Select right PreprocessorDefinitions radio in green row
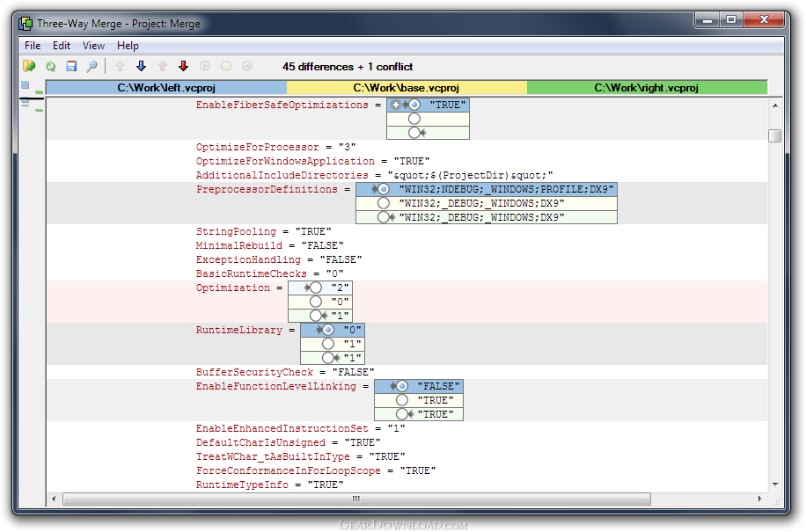Image resolution: width=806 pixels, height=532 pixels. (384, 217)
